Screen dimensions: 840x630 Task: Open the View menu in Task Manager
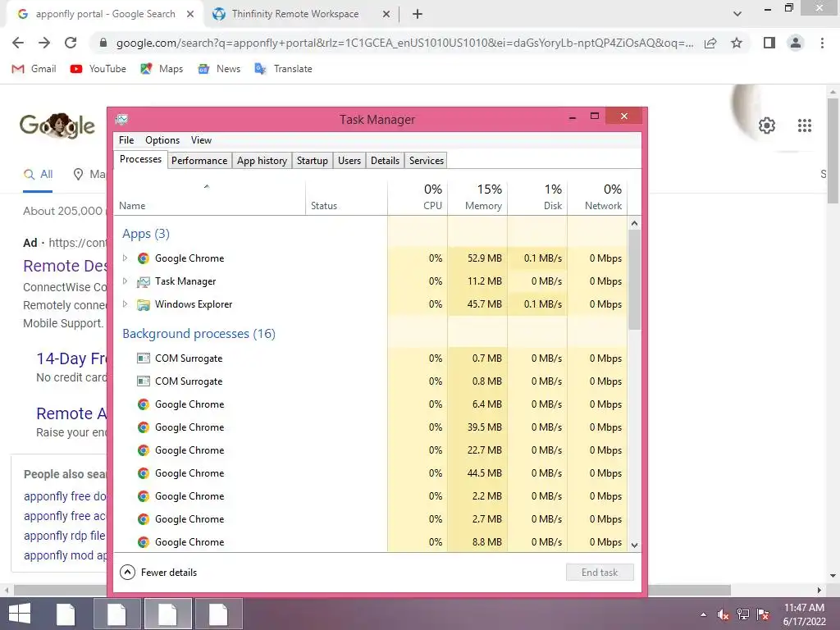pyautogui.click(x=201, y=139)
